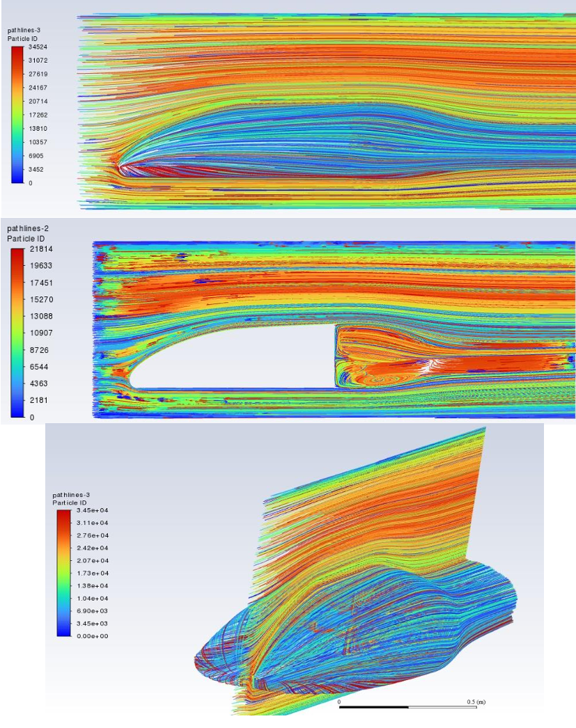Click the 34524 legend value

(38, 47)
